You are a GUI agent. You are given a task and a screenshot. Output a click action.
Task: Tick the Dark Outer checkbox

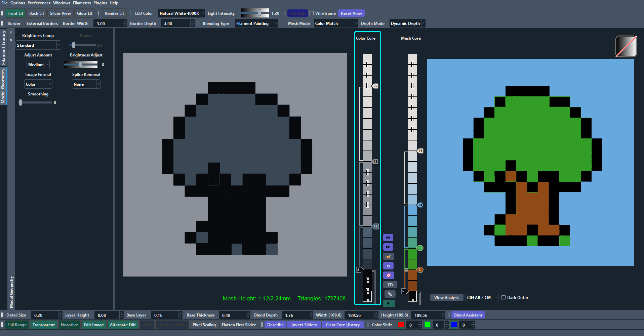[504, 297]
